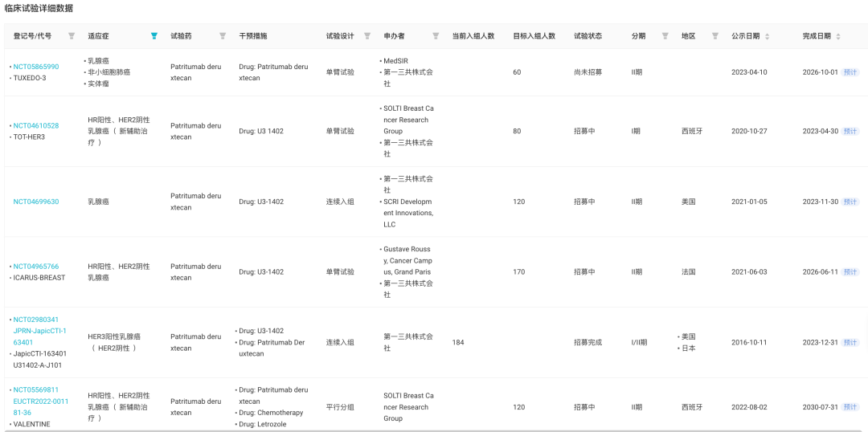This screenshot has width=868, height=432.
Task: Open filter for 试验药 column
Action: click(223, 36)
